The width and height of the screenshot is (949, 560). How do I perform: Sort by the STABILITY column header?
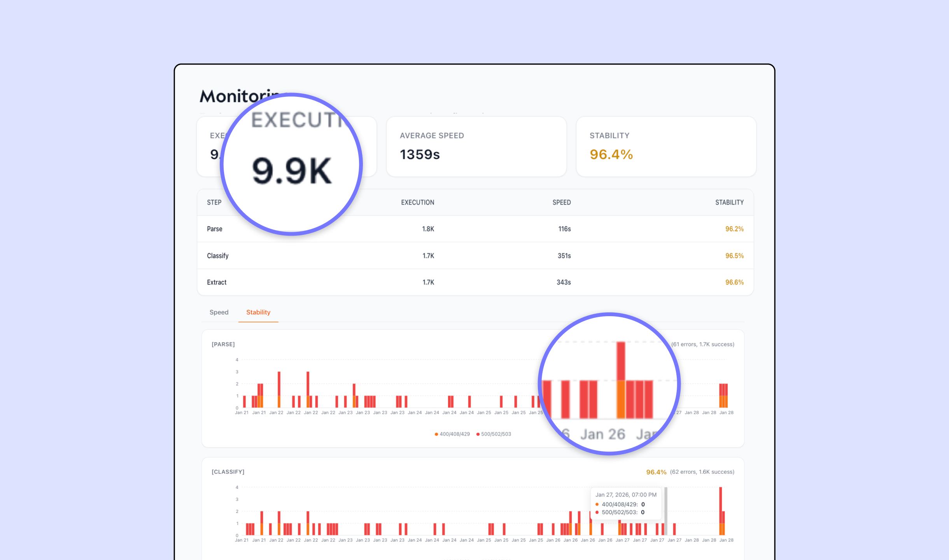(729, 203)
